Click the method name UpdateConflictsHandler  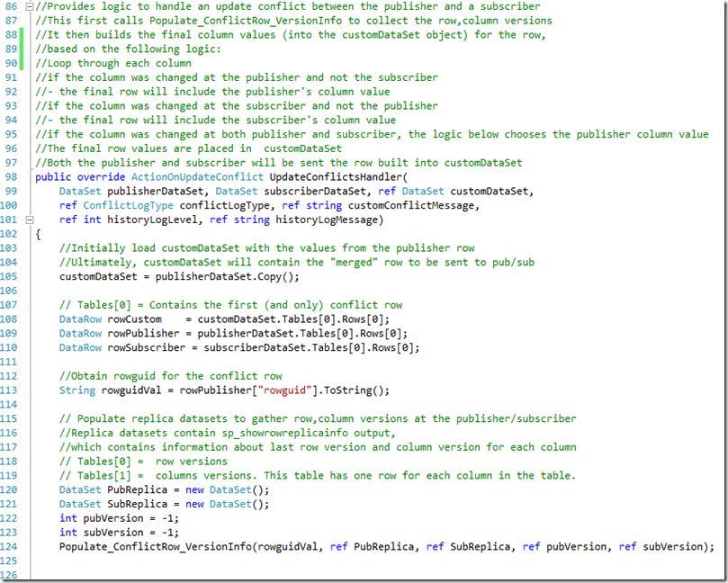tap(337, 177)
